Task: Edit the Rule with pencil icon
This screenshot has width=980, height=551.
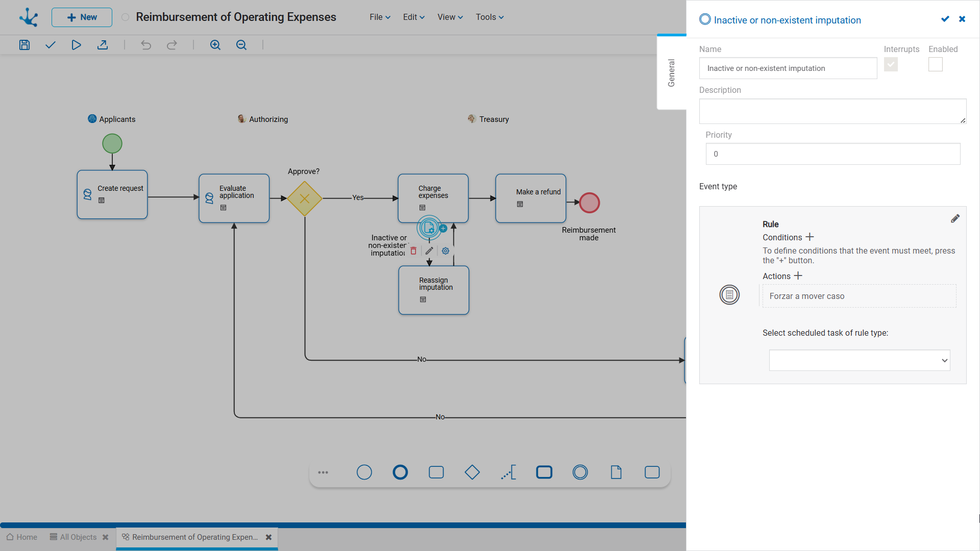Action: [x=955, y=218]
